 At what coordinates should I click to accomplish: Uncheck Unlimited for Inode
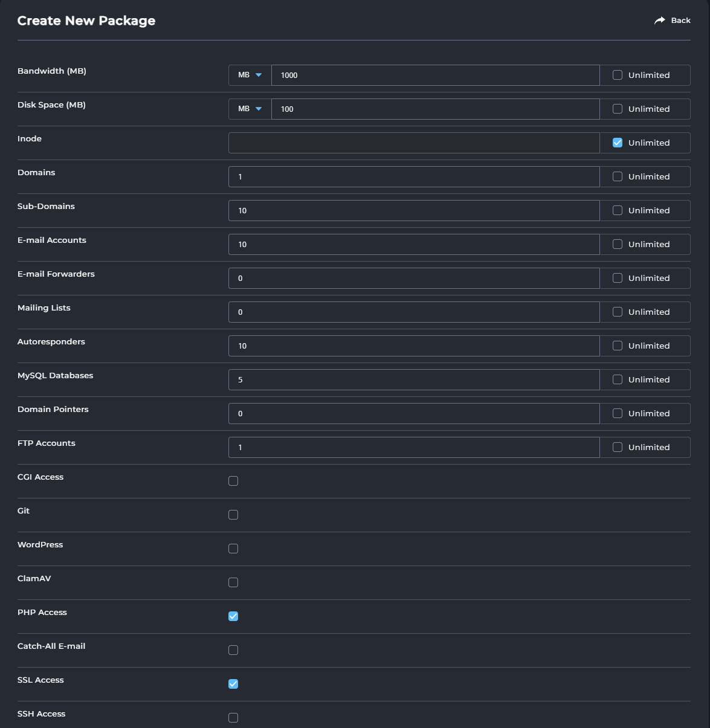coord(618,143)
